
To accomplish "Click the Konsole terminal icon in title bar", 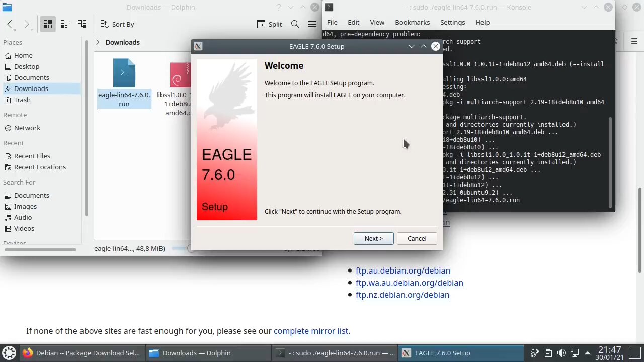I will pos(329,7).
